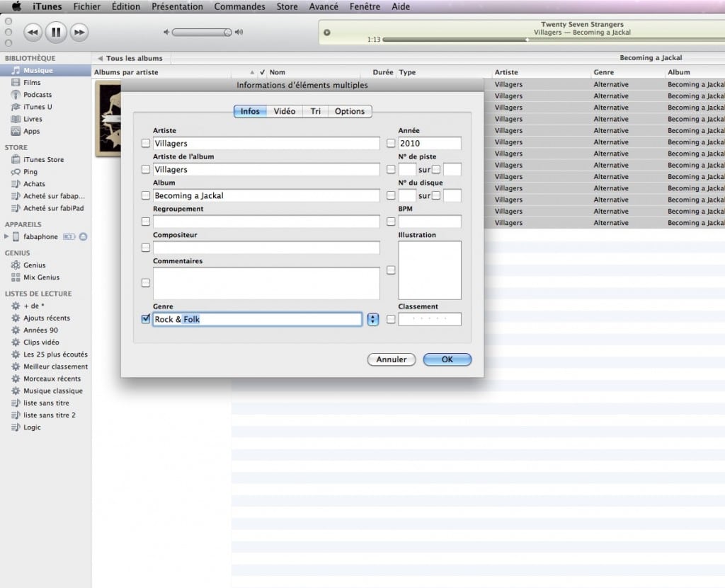Switch to the Options tab
This screenshot has height=588, width=725.
click(350, 111)
